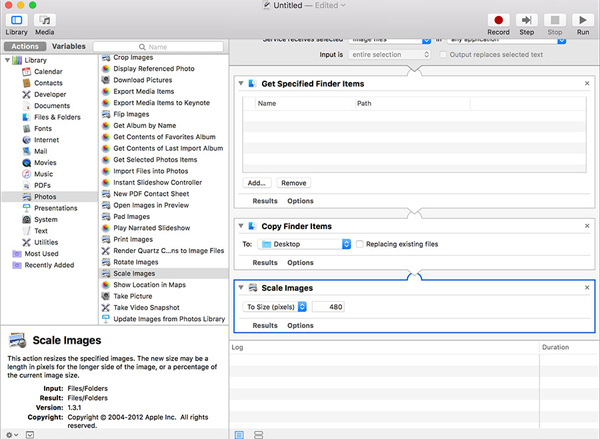600x439 pixels.
Task: Select the Text category
Action: pyautogui.click(x=41, y=231)
